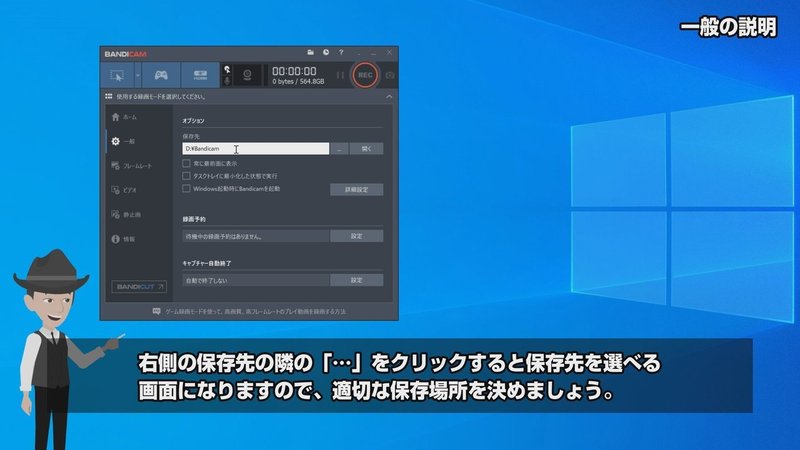Click the speech bubble tip icon at bottom
Viewport: 800px width, 450px height.
pyautogui.click(x=157, y=311)
